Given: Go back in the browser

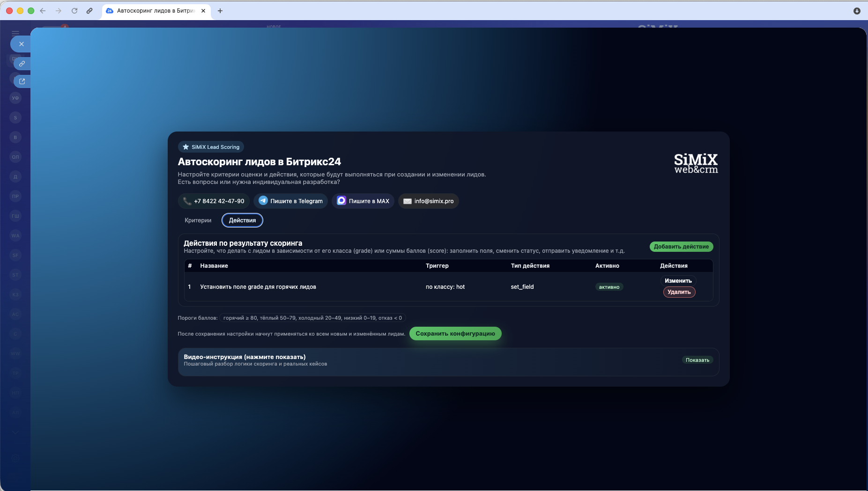Looking at the screenshot, I should tap(43, 11).
